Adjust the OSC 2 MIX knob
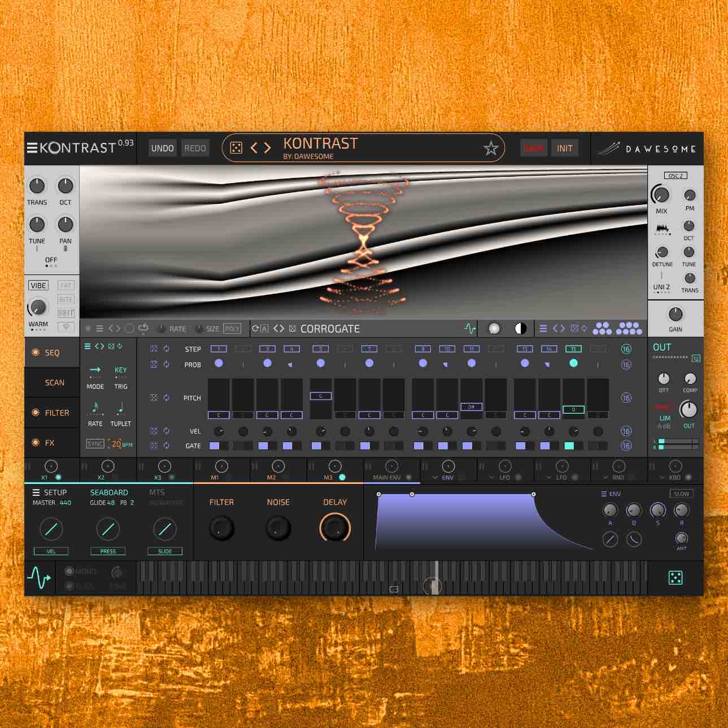Screen dimensions: 728x728 point(661,194)
